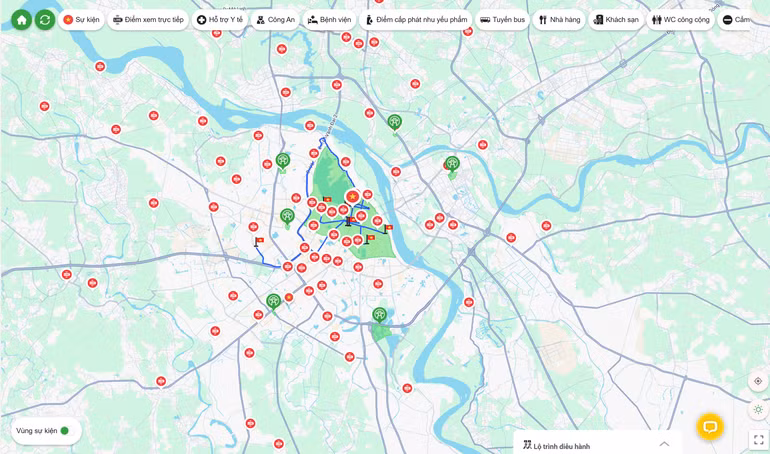Open the yellow chat bubble button
Image resolution: width=770 pixels, height=454 pixels.
[x=709, y=427]
